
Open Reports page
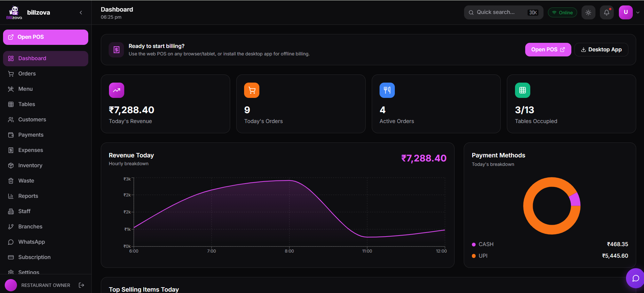(45, 196)
